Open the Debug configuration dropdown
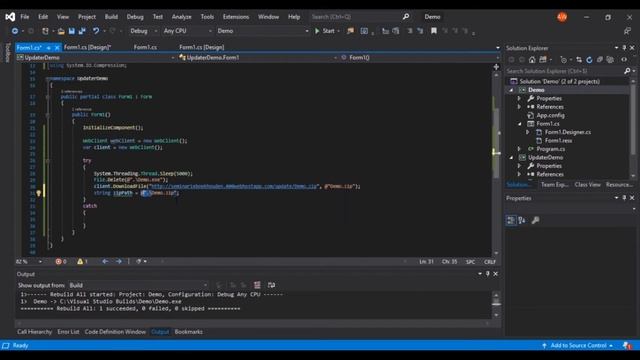Image resolution: width=640 pixels, height=360 pixels. tap(144, 31)
